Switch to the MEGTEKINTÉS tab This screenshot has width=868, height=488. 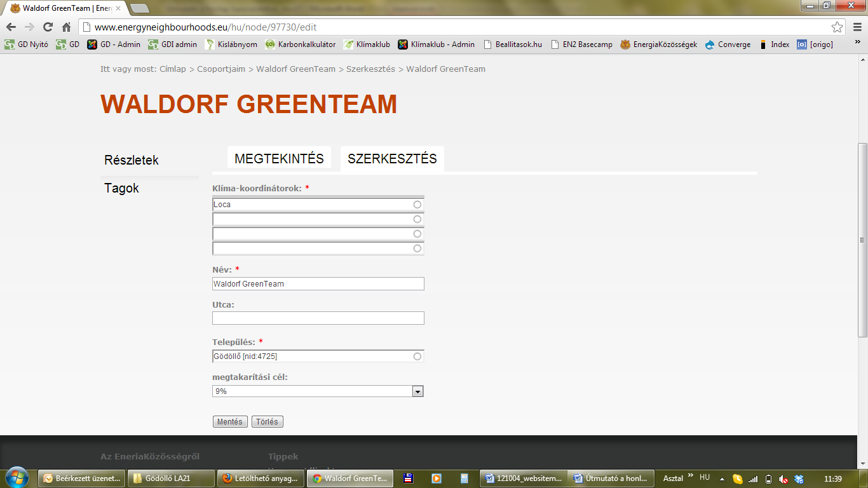279,159
